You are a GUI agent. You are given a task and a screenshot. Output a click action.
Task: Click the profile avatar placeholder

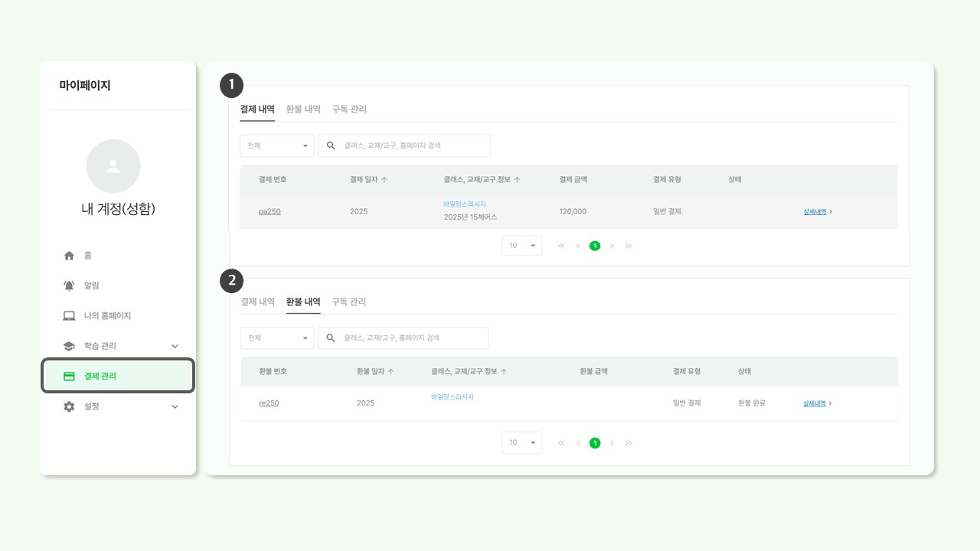point(113,166)
